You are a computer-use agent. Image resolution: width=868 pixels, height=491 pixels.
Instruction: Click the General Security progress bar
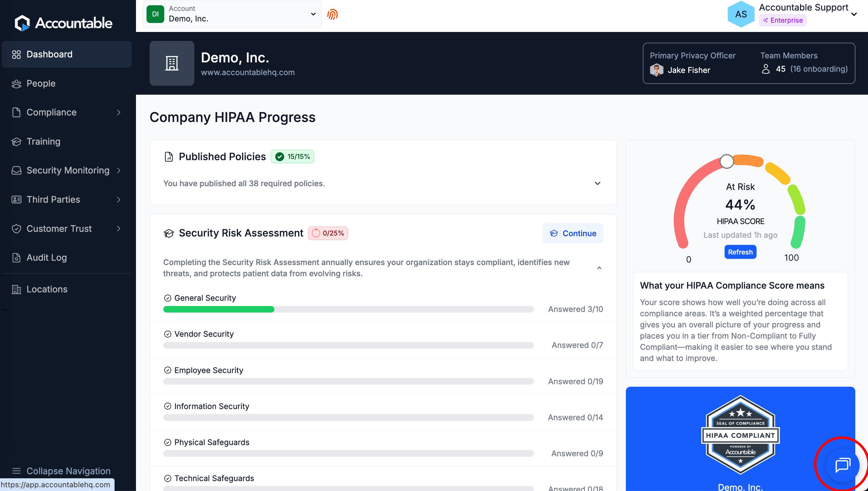point(348,309)
